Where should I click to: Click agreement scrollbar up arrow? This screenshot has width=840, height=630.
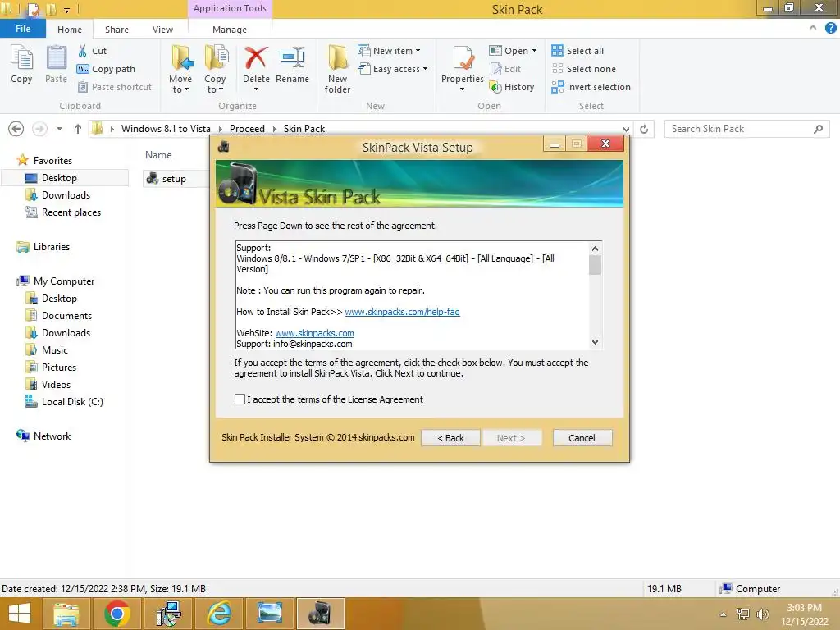click(595, 249)
